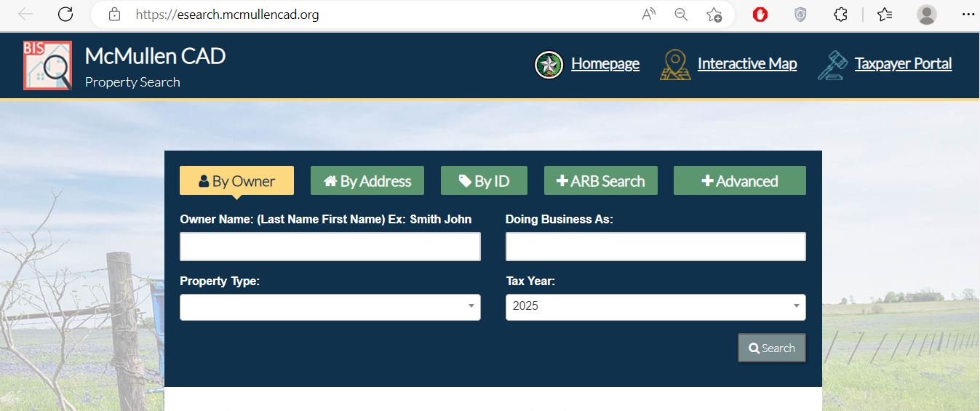Click the BIS property search logo
The image size is (980, 411).
(47, 65)
